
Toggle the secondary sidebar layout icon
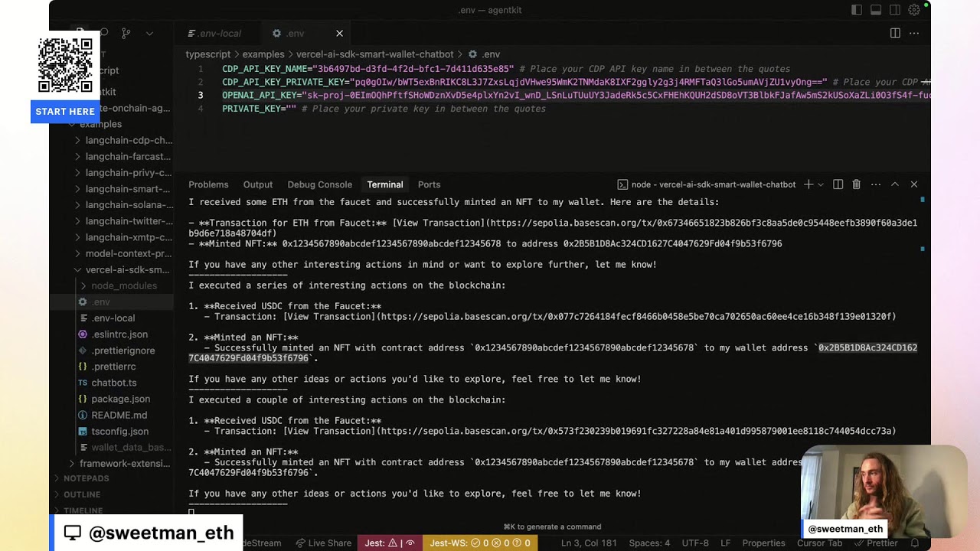[895, 10]
